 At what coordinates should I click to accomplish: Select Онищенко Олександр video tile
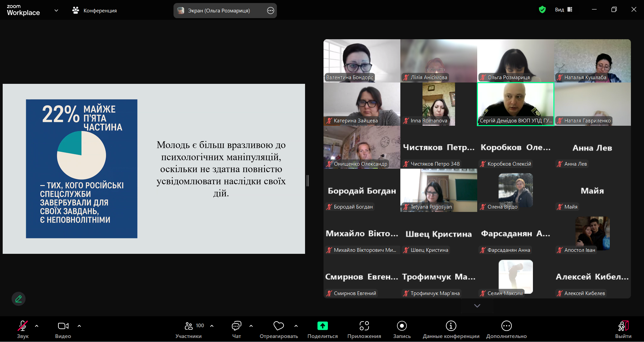362,147
